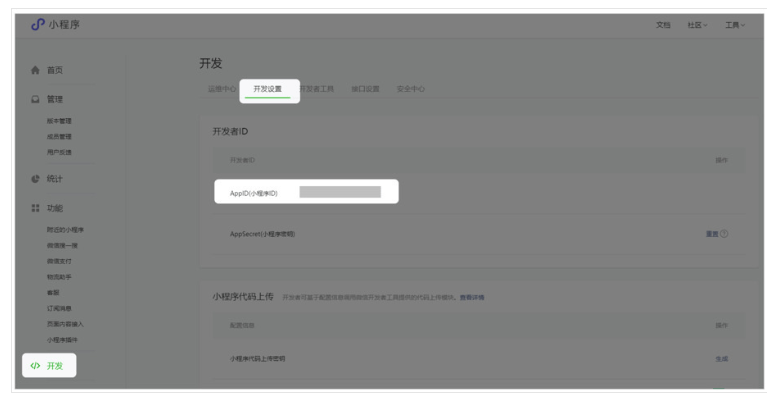
Task: Click the AppSecret(小程序密钥) label
Action: (262, 234)
